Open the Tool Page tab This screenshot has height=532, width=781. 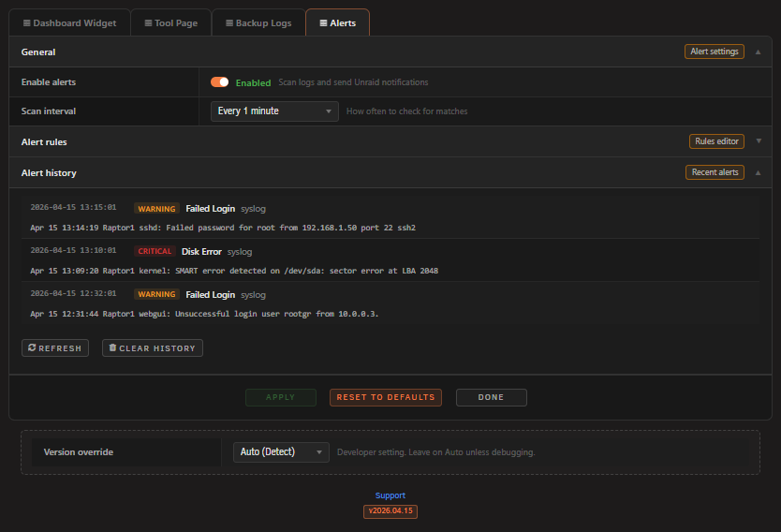(170, 22)
